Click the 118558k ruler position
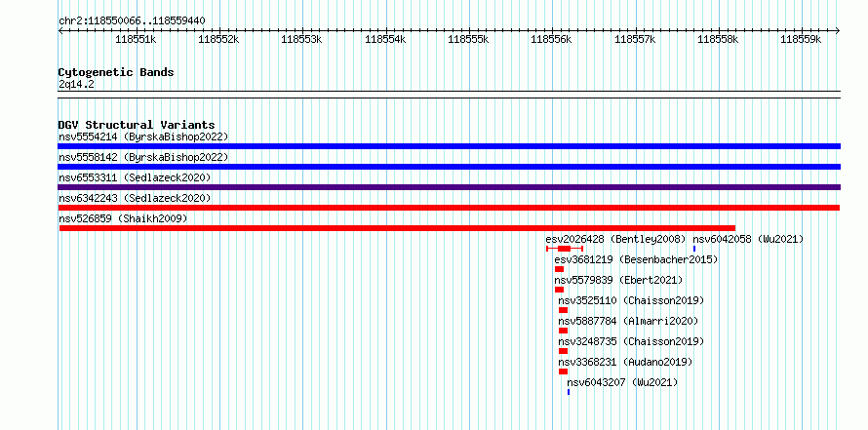Viewport: 868px width, 430px height. (x=718, y=39)
